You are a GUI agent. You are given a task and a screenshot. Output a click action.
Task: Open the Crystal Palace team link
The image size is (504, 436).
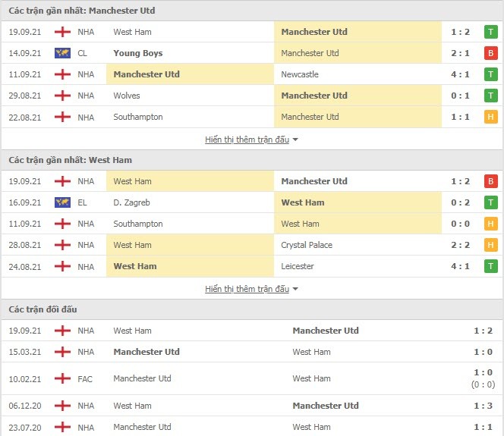coord(307,245)
